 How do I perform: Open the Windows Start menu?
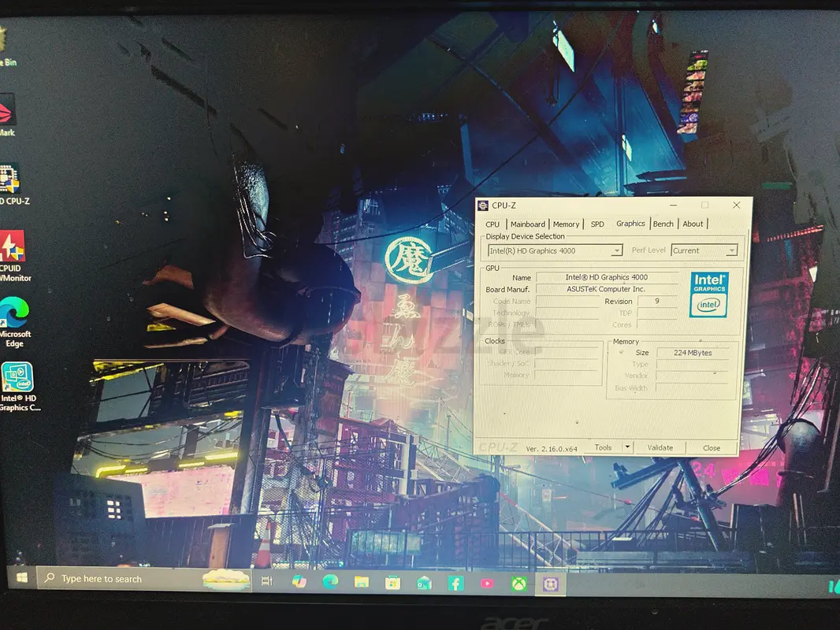click(x=22, y=578)
